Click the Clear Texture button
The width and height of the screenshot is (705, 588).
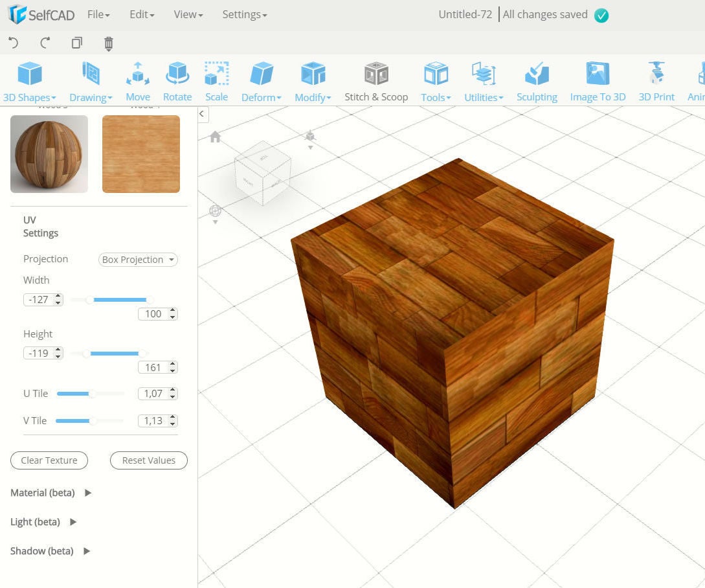pos(49,460)
